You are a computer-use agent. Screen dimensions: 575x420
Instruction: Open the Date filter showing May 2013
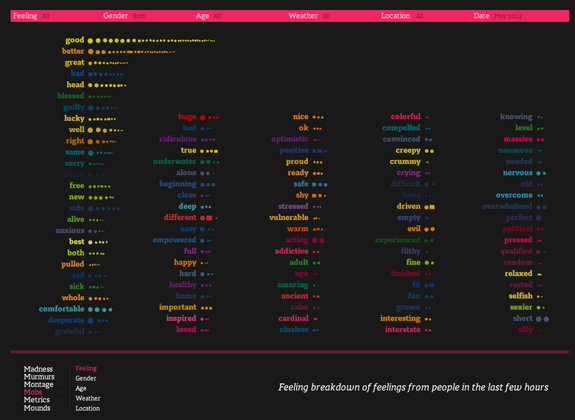pyautogui.click(x=497, y=16)
